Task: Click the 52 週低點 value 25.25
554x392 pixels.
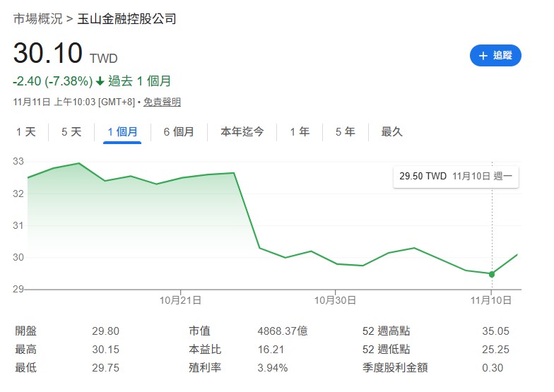Action: click(x=496, y=350)
